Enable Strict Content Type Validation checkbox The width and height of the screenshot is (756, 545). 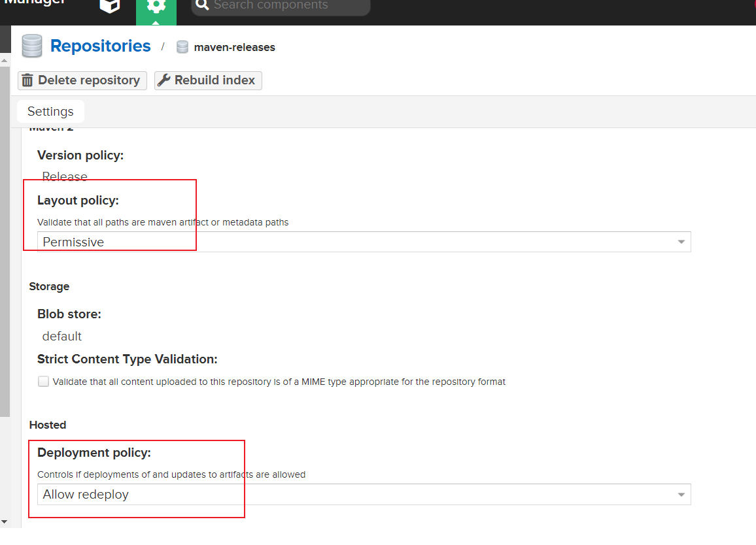pos(43,382)
